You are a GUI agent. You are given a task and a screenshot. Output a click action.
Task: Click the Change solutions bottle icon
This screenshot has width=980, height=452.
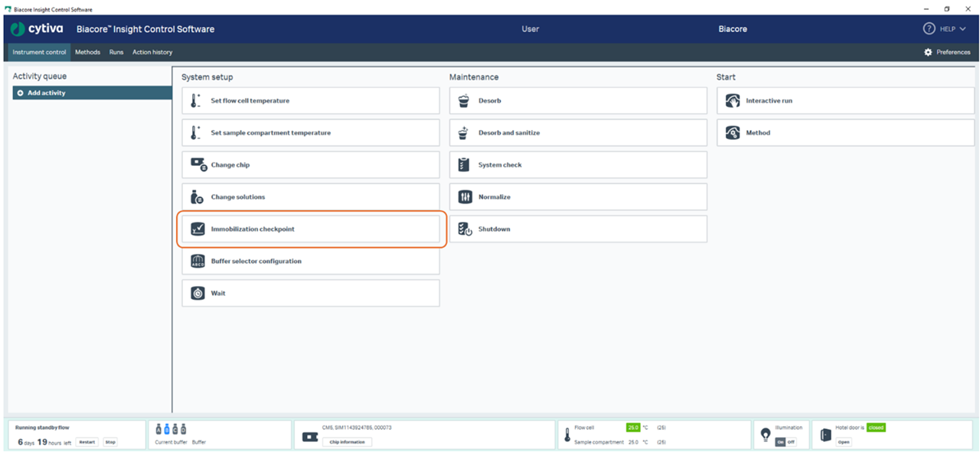click(197, 197)
